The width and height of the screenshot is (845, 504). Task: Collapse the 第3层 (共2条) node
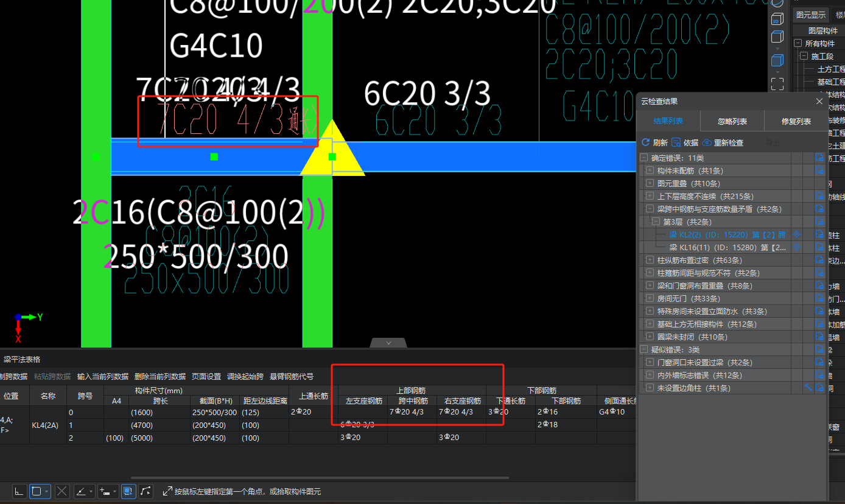pos(656,222)
